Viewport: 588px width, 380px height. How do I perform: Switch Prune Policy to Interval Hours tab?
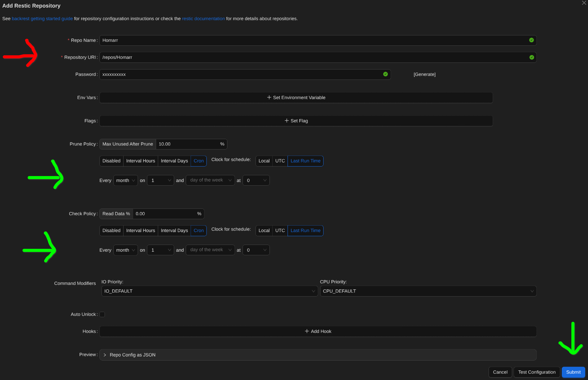point(141,161)
